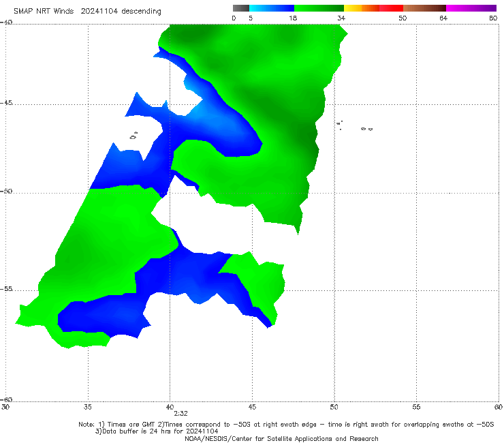Click the longitude axis label '30'
Screen dimensions: 504x443
click(5, 407)
